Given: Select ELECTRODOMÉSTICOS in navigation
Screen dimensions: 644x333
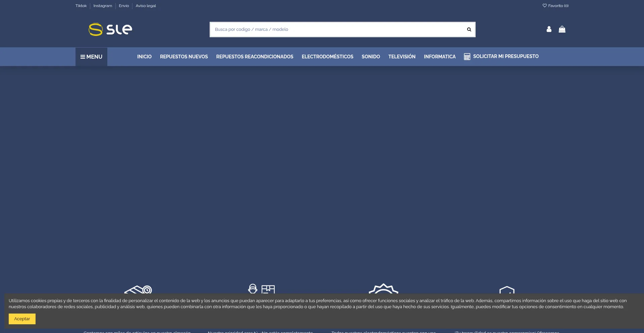Looking at the screenshot, I should pyautogui.click(x=327, y=57).
